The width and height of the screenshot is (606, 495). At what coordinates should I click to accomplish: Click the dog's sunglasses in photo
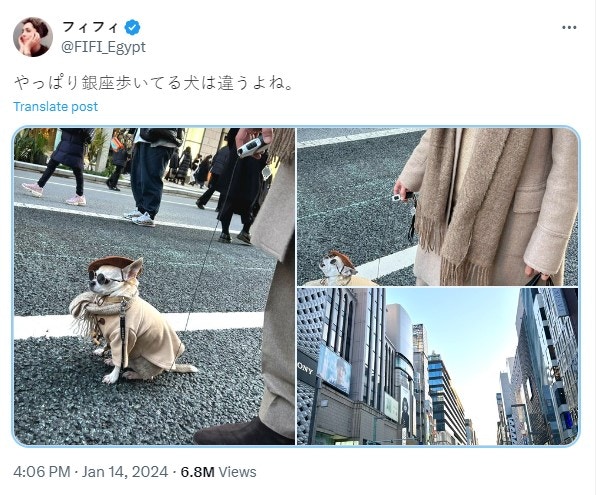tap(105, 277)
